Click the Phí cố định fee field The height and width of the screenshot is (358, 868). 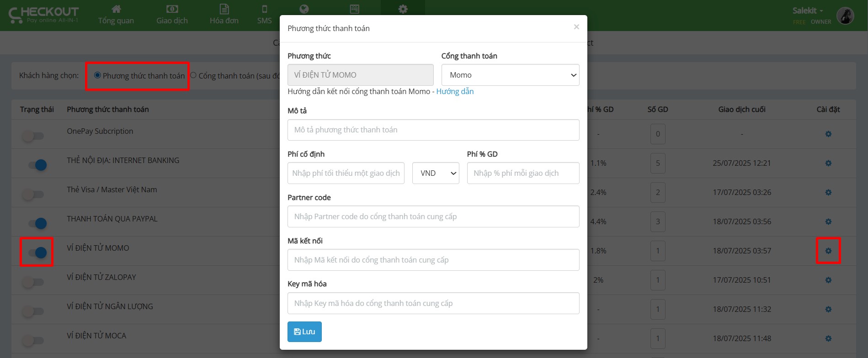click(346, 173)
